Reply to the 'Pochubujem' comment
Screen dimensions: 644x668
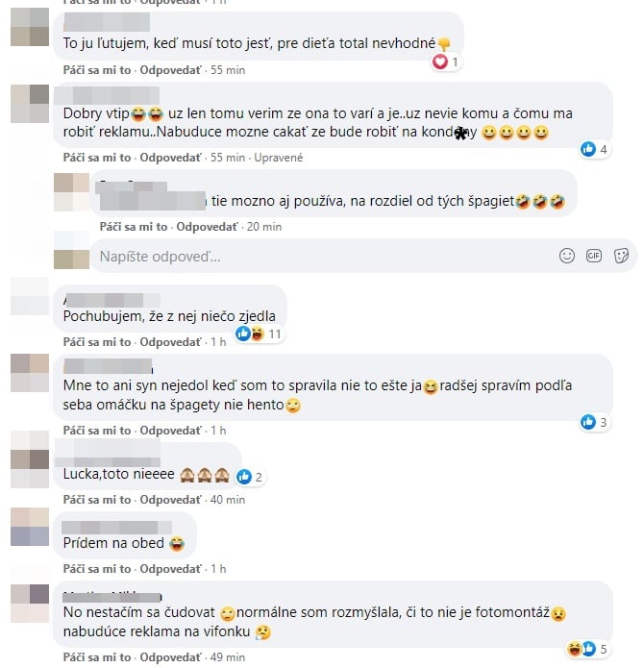(x=170, y=342)
